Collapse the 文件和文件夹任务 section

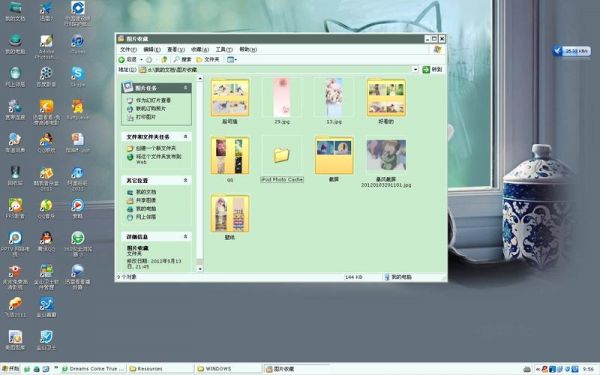pos(186,137)
